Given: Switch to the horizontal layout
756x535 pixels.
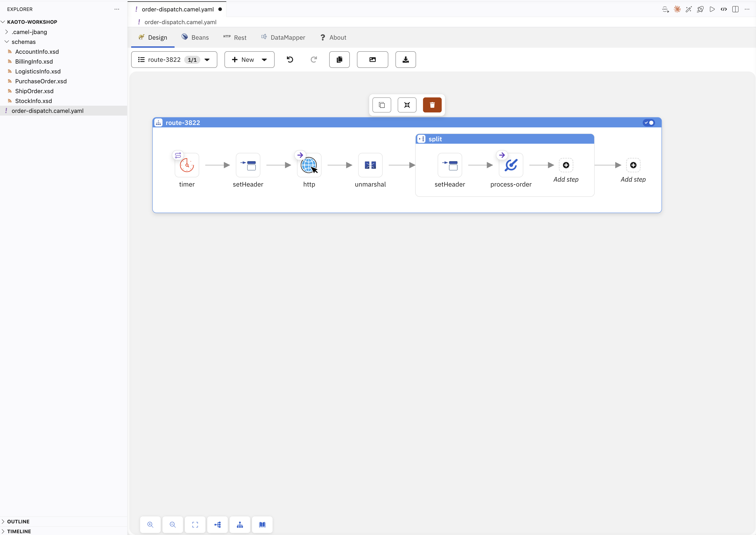Looking at the screenshot, I should click(x=217, y=524).
